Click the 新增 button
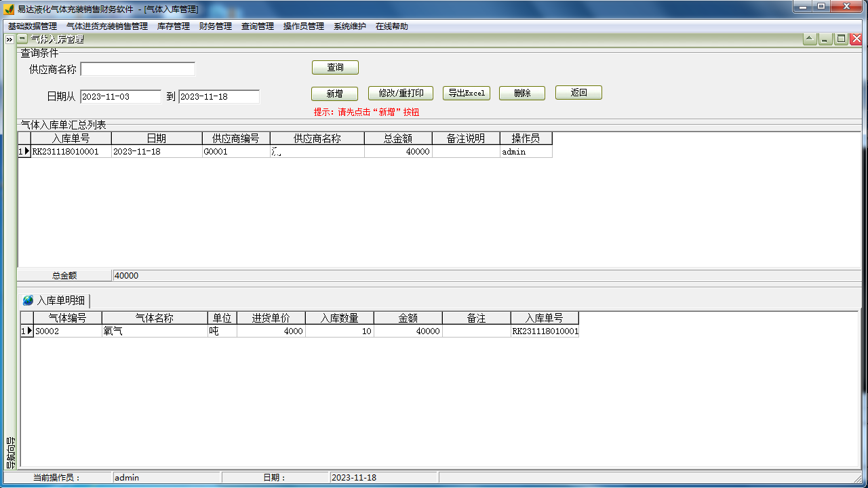The height and width of the screenshot is (488, 868). tap(334, 94)
